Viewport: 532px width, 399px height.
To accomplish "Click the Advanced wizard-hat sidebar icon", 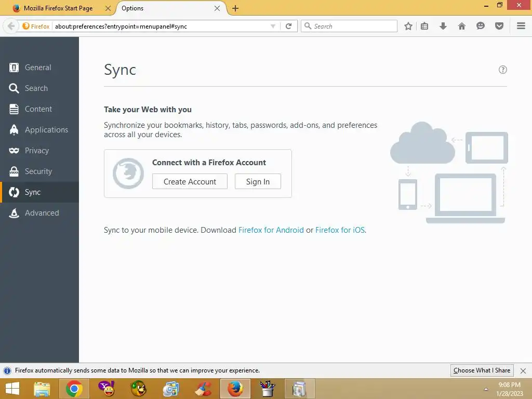I will (14, 212).
